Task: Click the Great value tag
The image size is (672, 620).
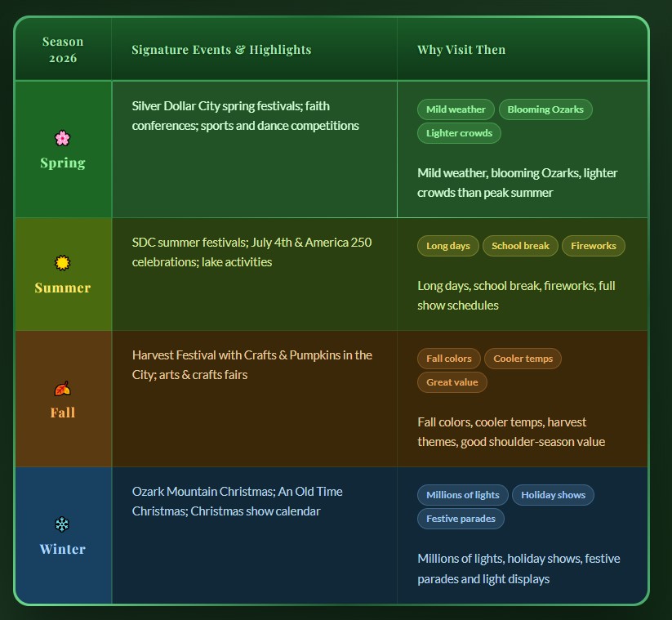Action: 452,382
